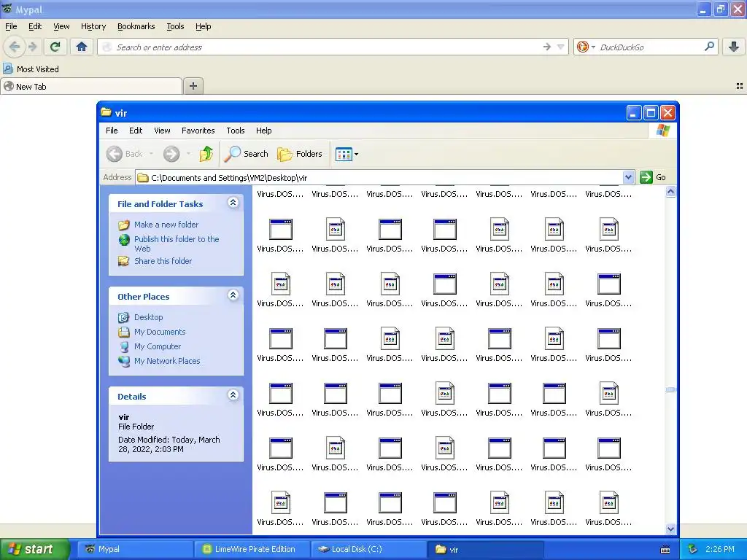Open vir window Favorites menu
This screenshot has height=560, width=747.
pos(198,131)
